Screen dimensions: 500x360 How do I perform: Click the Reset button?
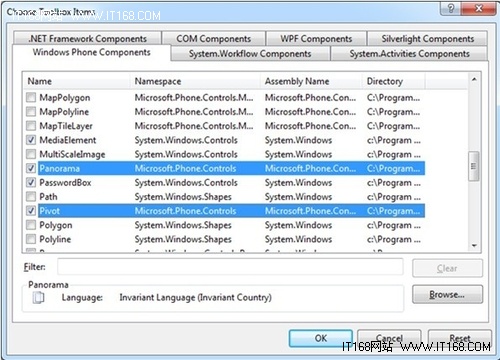(x=460, y=338)
